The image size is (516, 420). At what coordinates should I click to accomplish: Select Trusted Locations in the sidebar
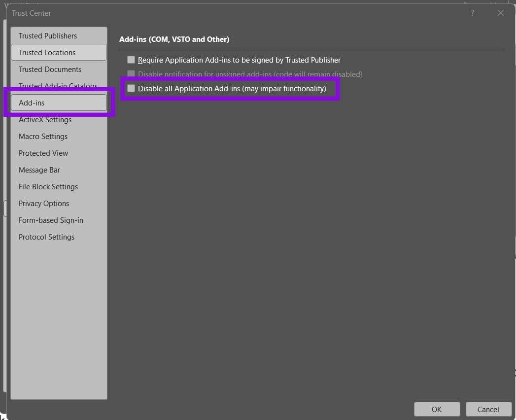click(59, 53)
